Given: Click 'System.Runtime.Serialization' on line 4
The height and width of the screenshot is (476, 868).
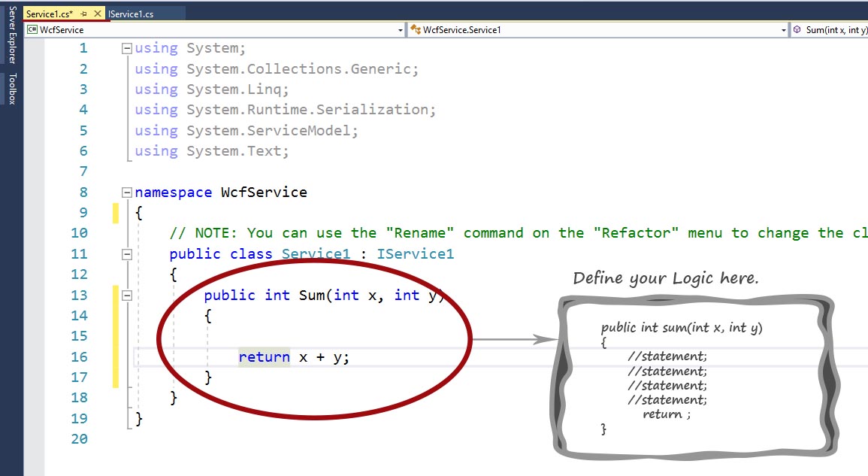Looking at the screenshot, I should click(x=308, y=110).
